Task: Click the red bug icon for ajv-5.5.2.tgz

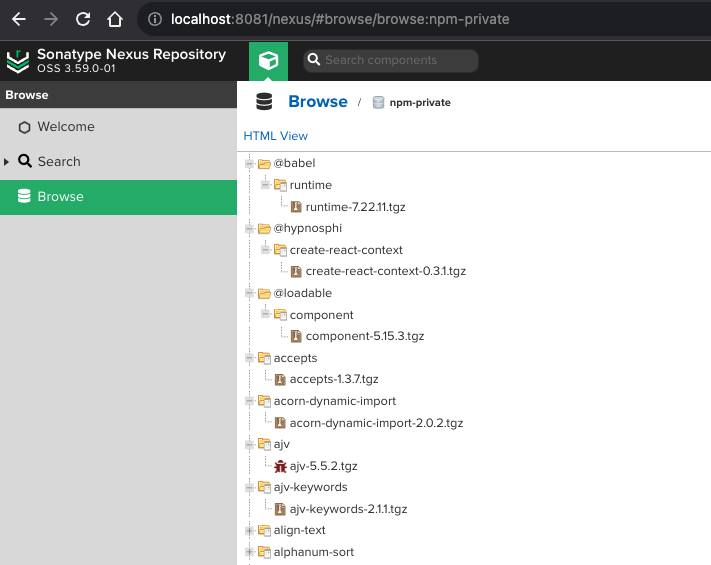Action: pyautogui.click(x=280, y=466)
